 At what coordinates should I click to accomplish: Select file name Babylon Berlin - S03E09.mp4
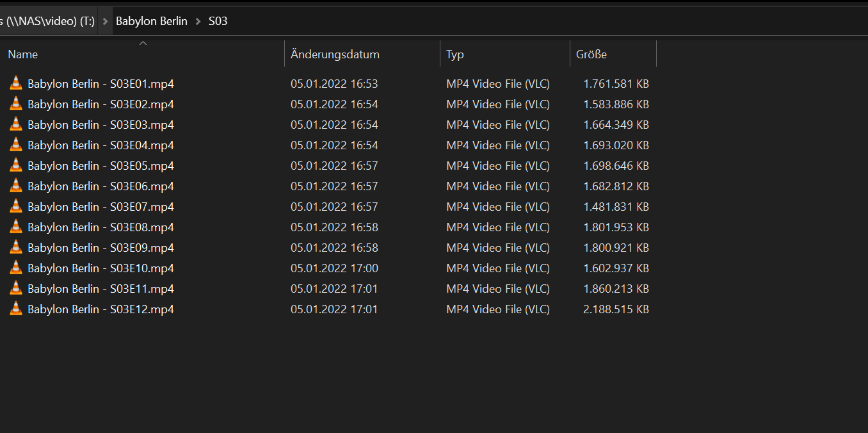(x=100, y=247)
